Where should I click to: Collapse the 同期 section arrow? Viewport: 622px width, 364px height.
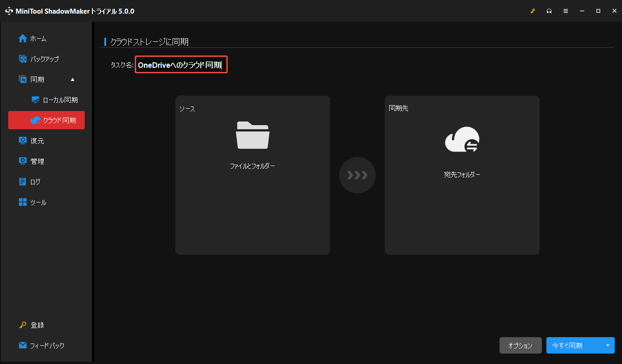[x=72, y=80]
